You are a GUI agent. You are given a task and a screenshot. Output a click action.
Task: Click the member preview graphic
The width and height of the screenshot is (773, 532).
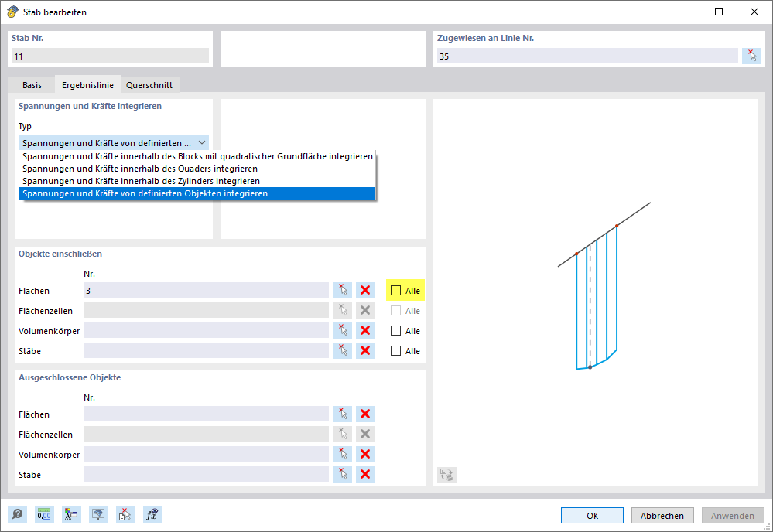click(596, 292)
